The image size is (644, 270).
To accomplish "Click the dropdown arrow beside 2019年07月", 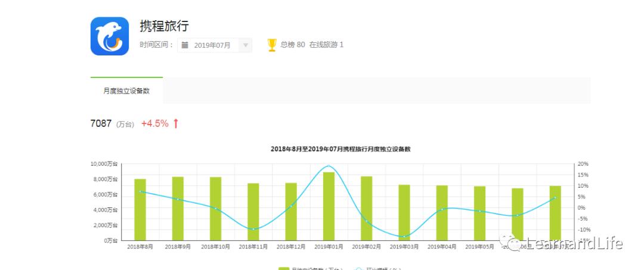I will [245, 45].
